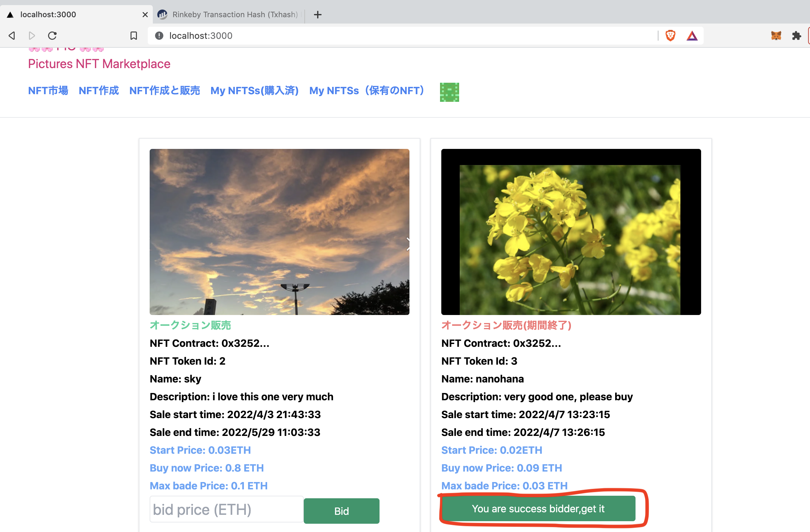Click Description: very good one, please buy
The width and height of the screenshot is (810, 532).
pos(537,397)
